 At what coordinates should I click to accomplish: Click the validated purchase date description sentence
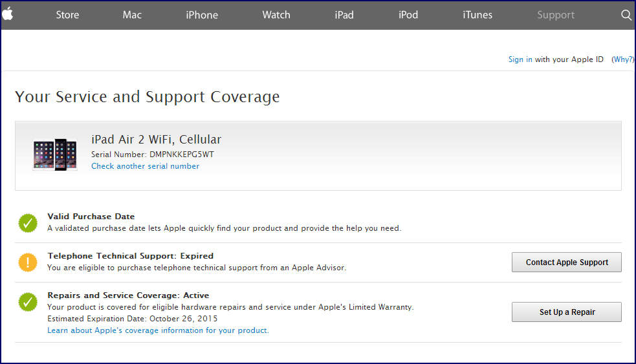coord(224,228)
